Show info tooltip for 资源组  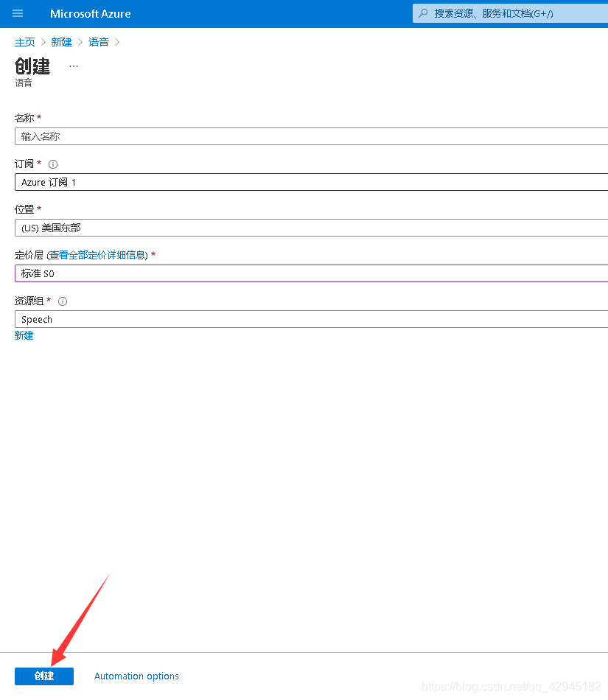pos(63,301)
